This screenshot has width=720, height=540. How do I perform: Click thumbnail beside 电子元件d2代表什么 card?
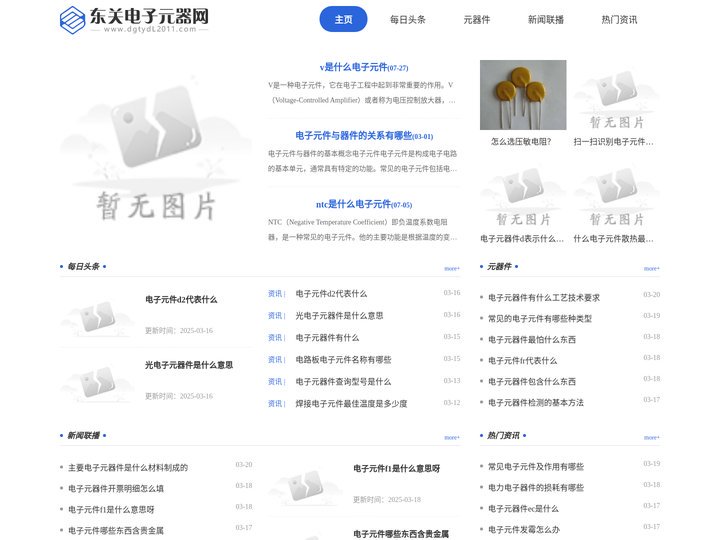tap(97, 315)
